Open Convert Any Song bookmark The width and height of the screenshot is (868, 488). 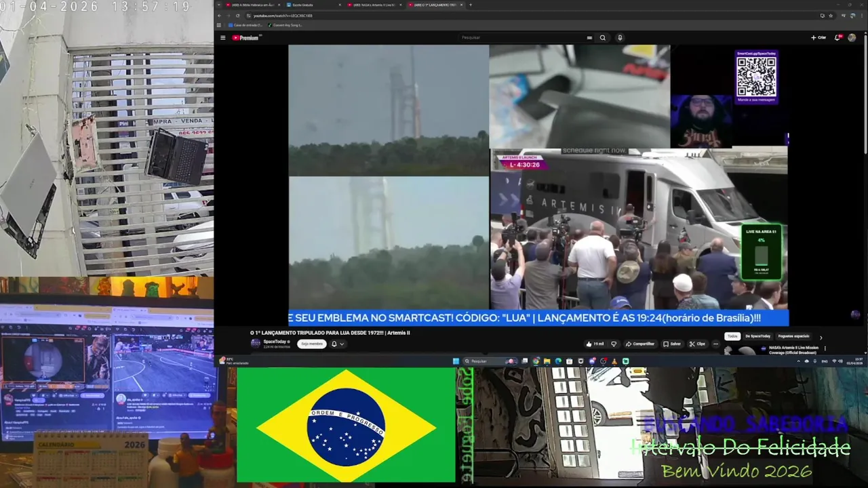(285, 25)
